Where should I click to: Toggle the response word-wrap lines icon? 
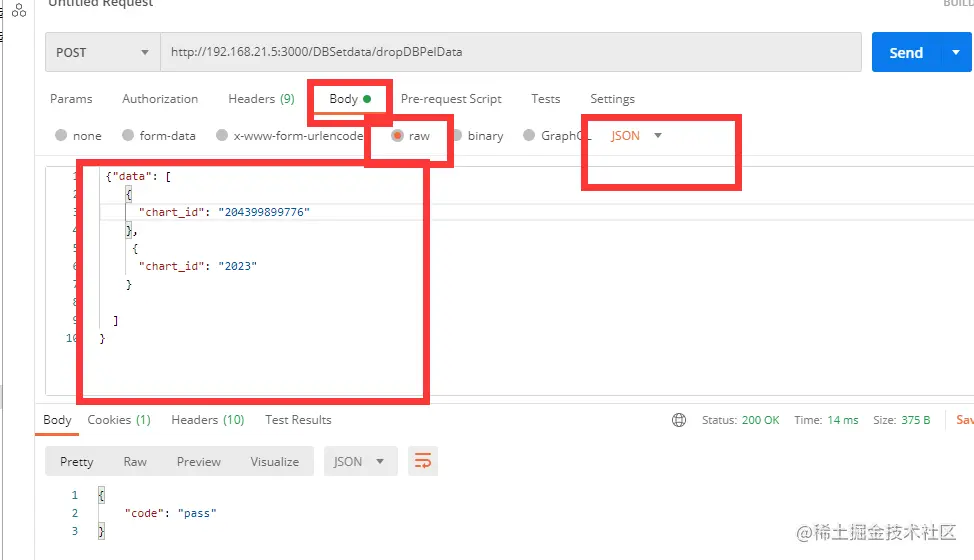tap(423, 461)
